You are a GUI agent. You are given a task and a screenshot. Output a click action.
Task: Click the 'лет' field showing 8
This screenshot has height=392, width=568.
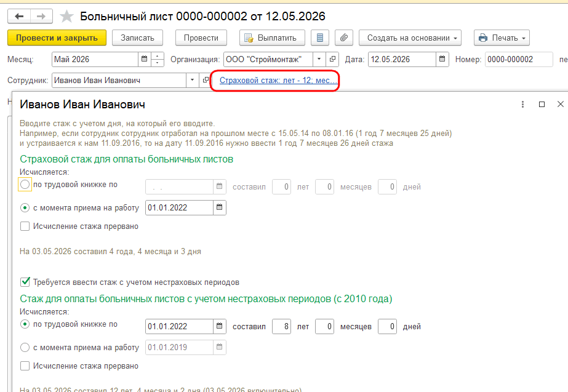pyautogui.click(x=281, y=326)
